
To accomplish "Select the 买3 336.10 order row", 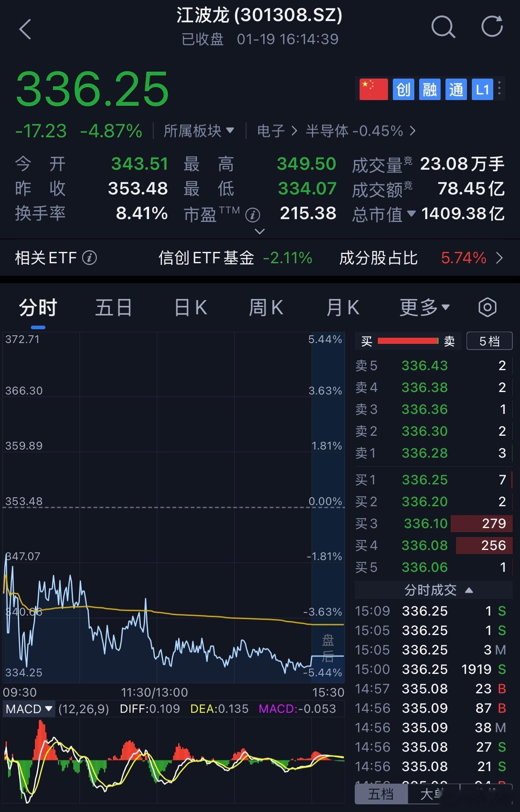I will click(433, 523).
